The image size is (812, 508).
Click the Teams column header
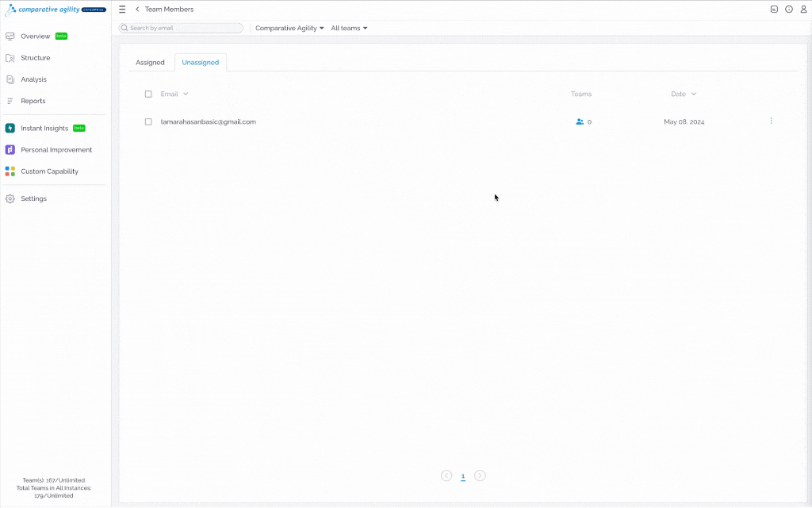coord(581,94)
